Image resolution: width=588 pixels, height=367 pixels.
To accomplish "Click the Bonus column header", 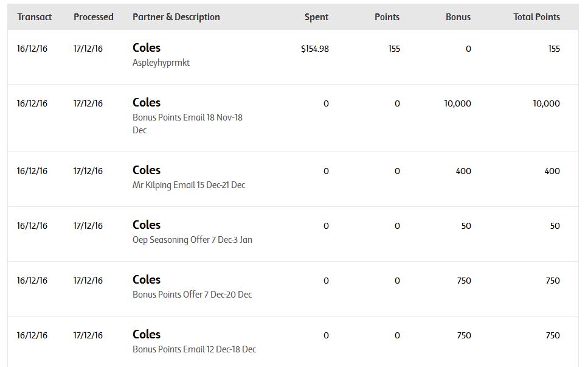I will (x=458, y=17).
